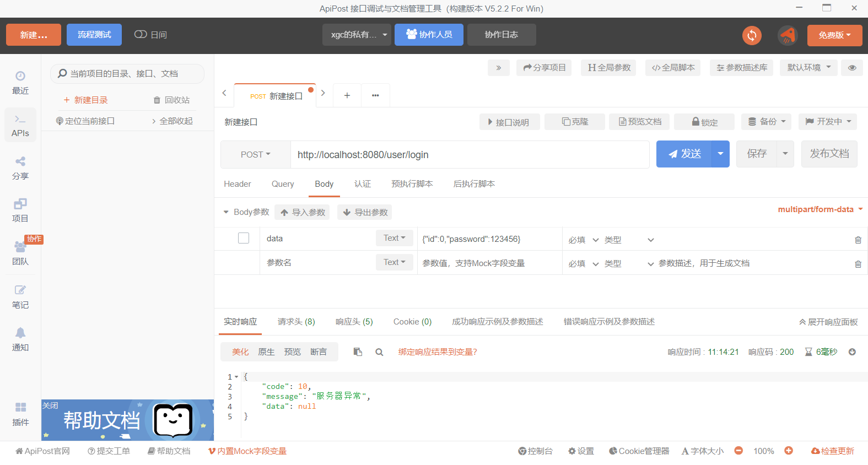Open the 笔记 notes sidebar icon
Image resolution: width=868 pixels, height=465 pixels.
[x=20, y=296]
